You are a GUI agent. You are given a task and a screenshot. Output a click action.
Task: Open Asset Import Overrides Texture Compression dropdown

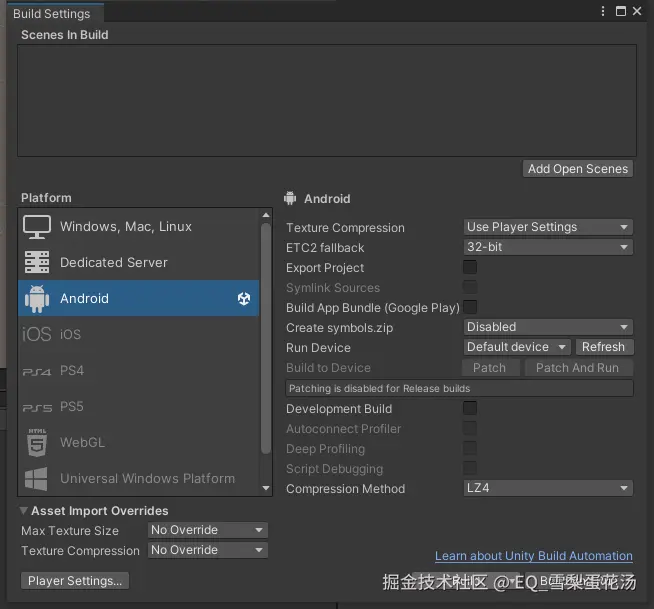[208, 550]
